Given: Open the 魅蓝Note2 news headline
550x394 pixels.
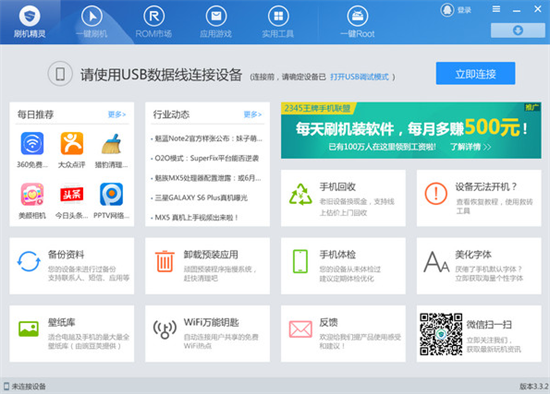Looking at the screenshot, I should [207, 139].
